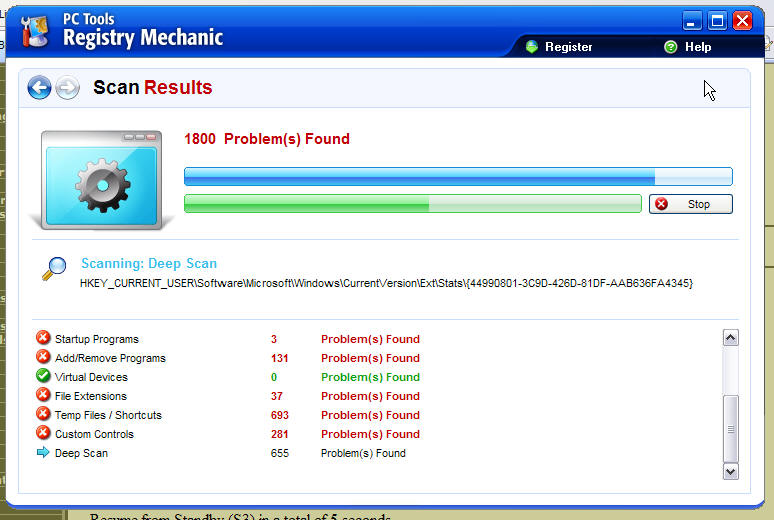Select the Startup Programs row label
Screen dimensions: 774x520
point(97,339)
